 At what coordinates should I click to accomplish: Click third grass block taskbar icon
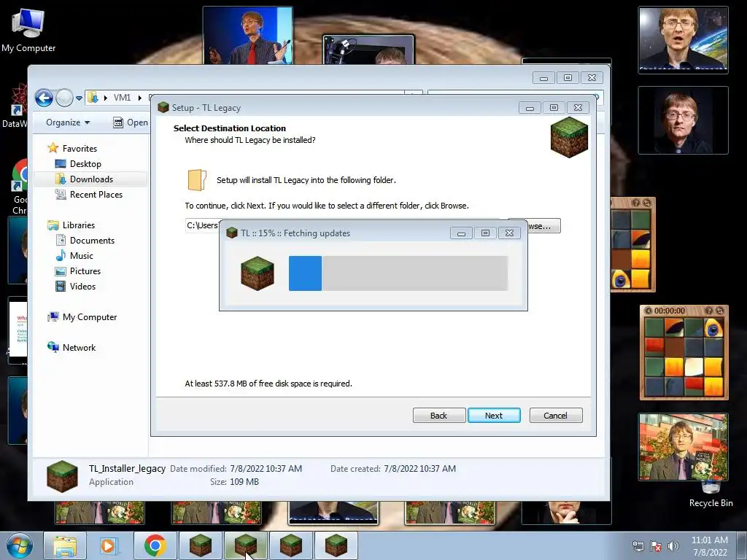[290, 545]
